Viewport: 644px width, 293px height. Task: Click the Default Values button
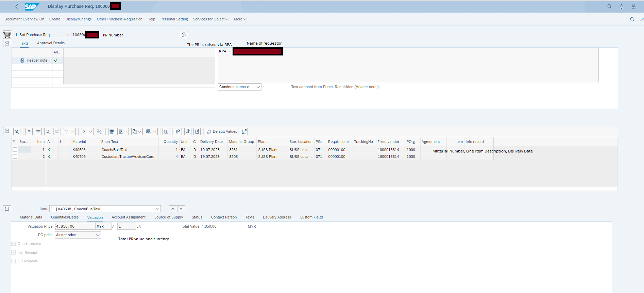[222, 132]
